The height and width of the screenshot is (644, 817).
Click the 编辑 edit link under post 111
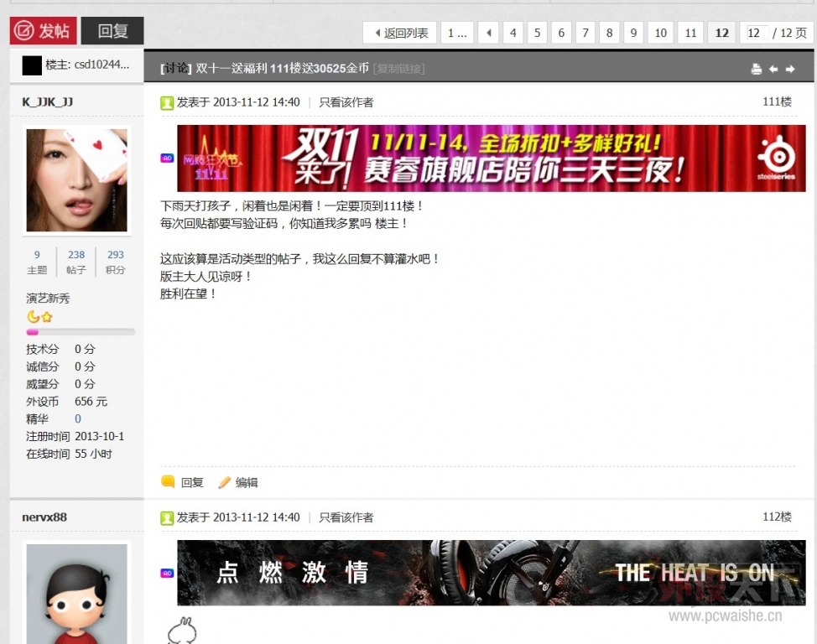247,482
